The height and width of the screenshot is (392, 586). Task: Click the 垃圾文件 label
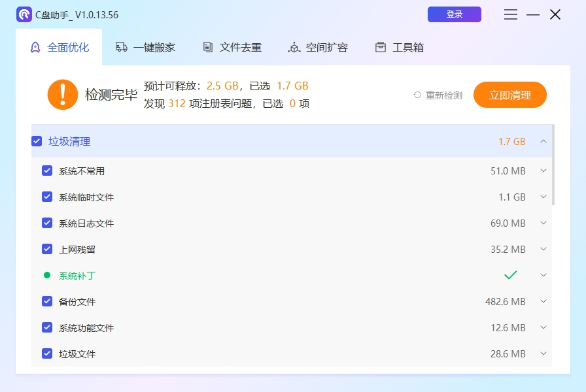pos(77,354)
